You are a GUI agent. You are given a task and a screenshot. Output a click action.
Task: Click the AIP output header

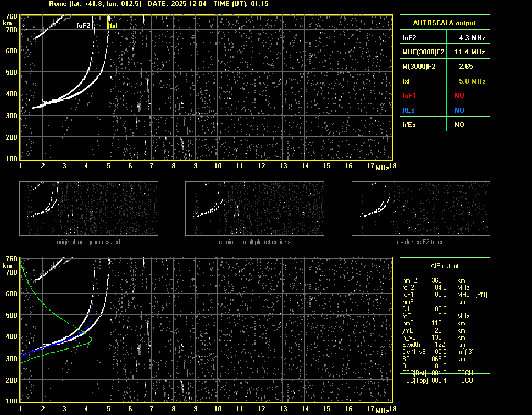coord(444,266)
